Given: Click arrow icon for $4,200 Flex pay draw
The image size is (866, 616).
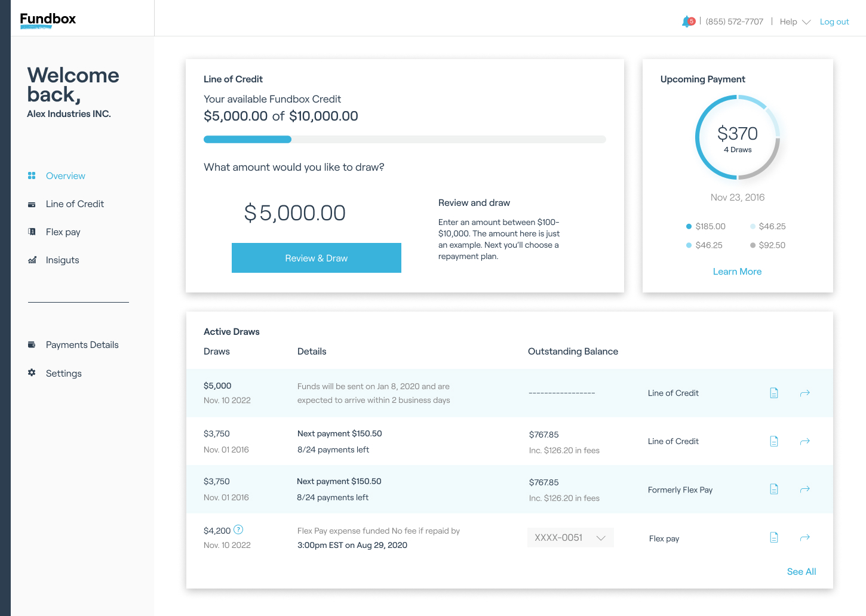Looking at the screenshot, I should pyautogui.click(x=805, y=537).
